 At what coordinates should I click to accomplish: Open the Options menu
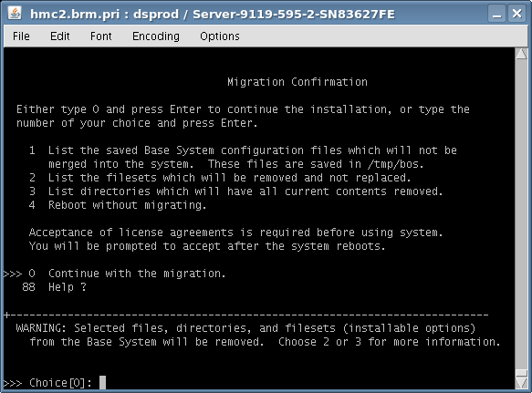(220, 36)
